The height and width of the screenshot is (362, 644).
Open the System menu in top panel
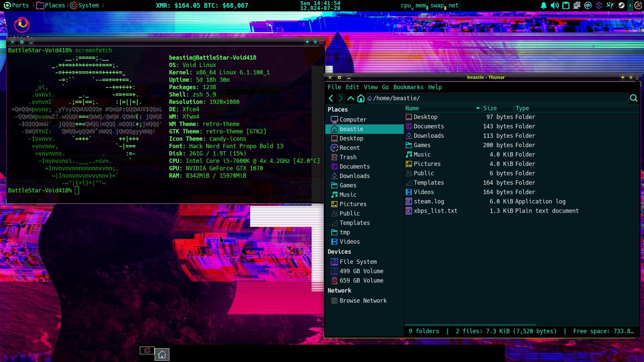click(x=85, y=5)
